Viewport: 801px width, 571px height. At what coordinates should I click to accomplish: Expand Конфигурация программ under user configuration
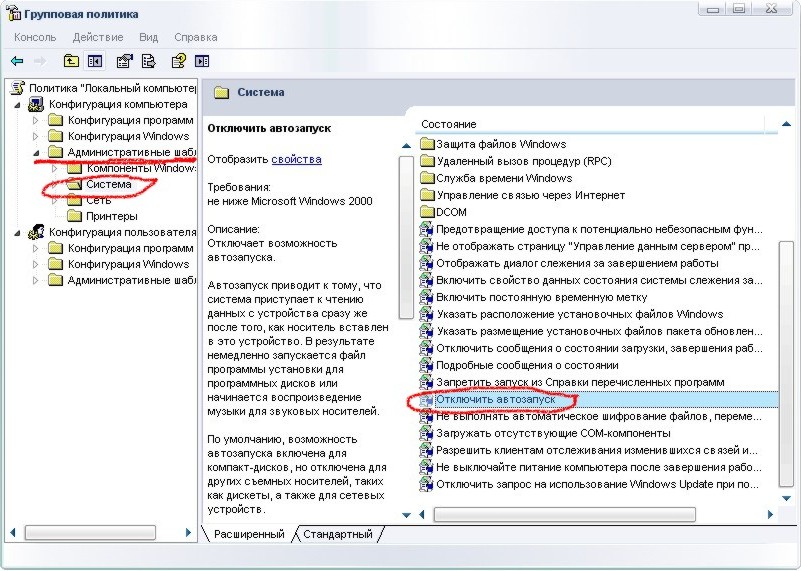[x=35, y=248]
